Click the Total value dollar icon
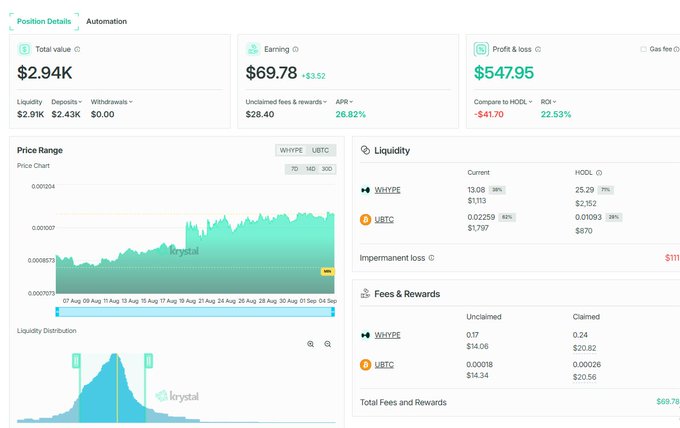 coord(24,49)
